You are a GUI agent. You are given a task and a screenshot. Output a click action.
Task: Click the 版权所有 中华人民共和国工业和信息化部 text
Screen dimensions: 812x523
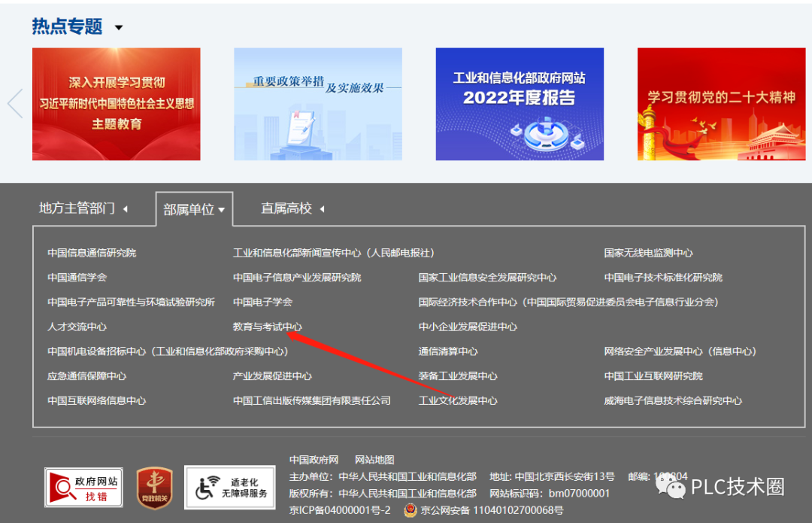(383, 494)
